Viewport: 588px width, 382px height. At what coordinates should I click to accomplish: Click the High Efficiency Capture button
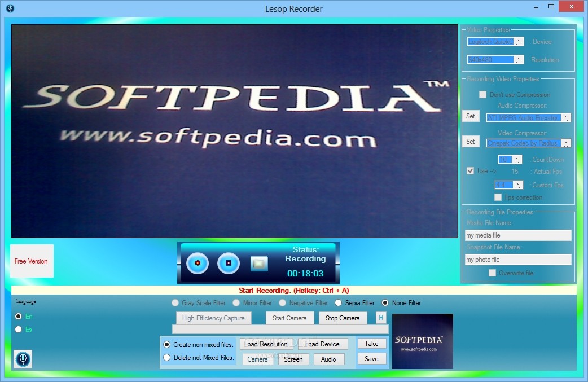(213, 318)
